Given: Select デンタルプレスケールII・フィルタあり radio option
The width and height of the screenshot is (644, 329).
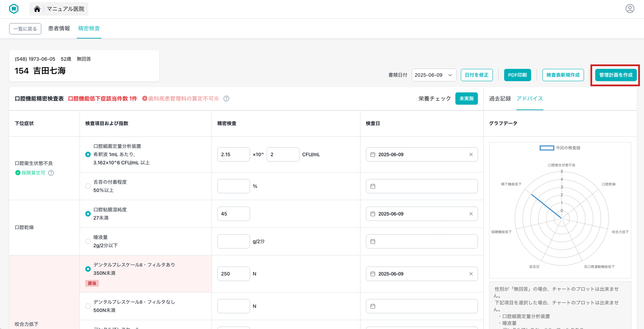Looking at the screenshot, I should (88, 269).
